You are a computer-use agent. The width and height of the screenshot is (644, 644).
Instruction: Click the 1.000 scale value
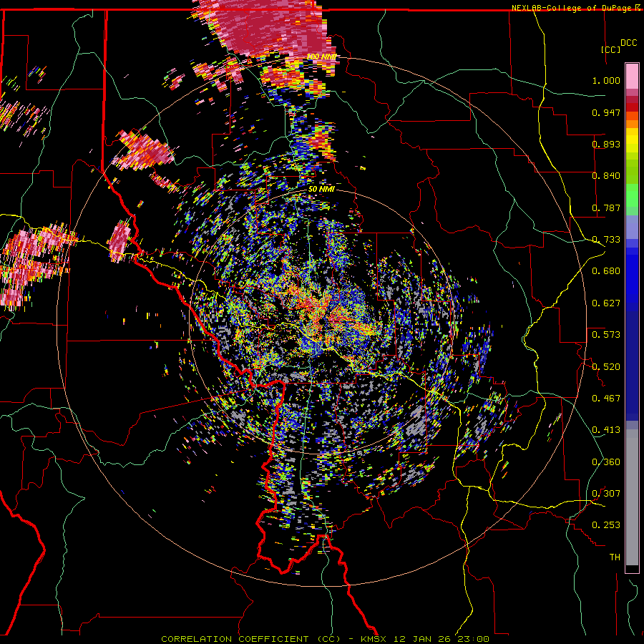click(606, 80)
